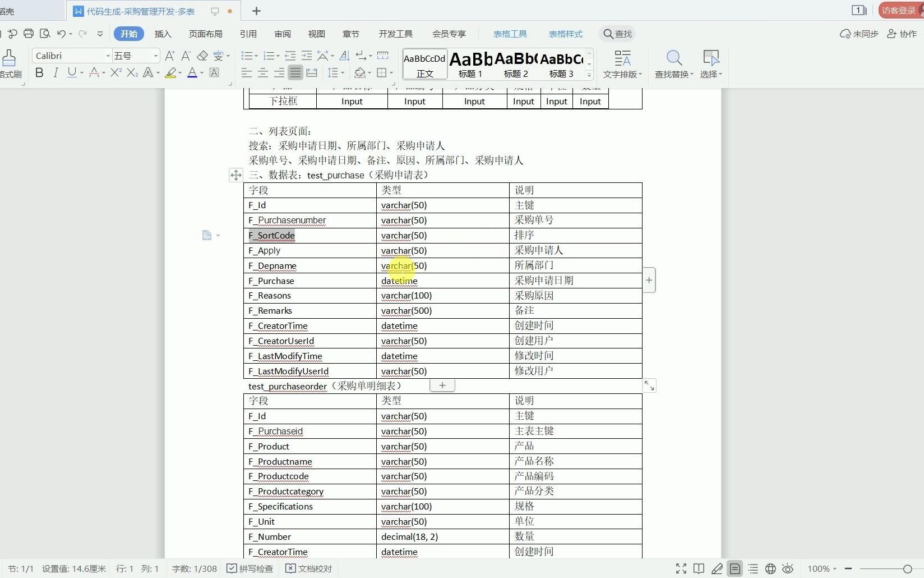
Task: Decrease paragraph indent
Action: (x=290, y=56)
